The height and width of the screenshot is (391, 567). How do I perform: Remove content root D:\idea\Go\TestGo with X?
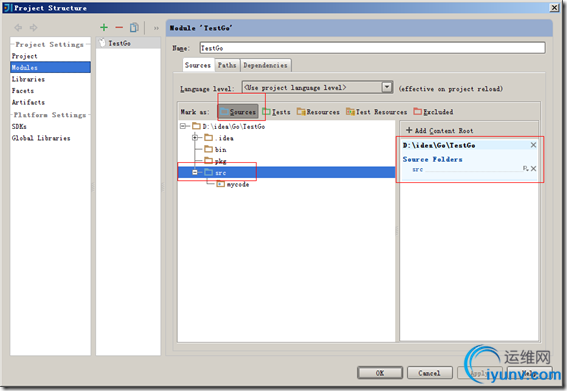(x=533, y=145)
